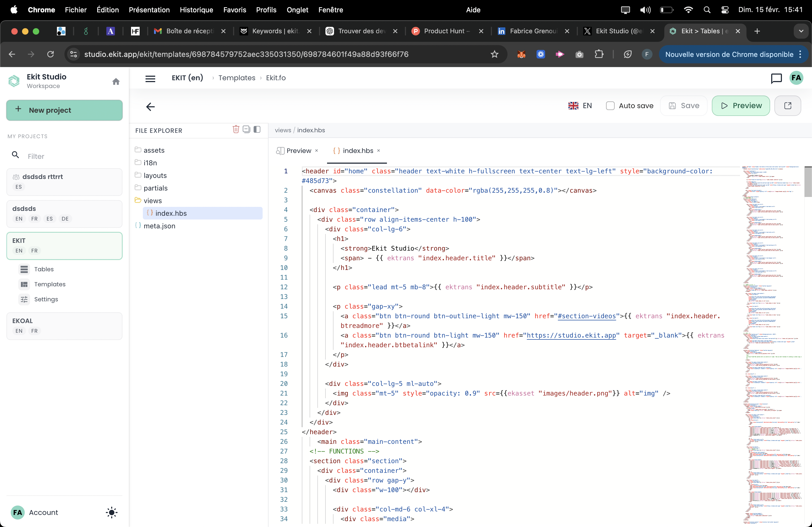Toggle the File Explorer sidebar panel icon

[257, 129]
